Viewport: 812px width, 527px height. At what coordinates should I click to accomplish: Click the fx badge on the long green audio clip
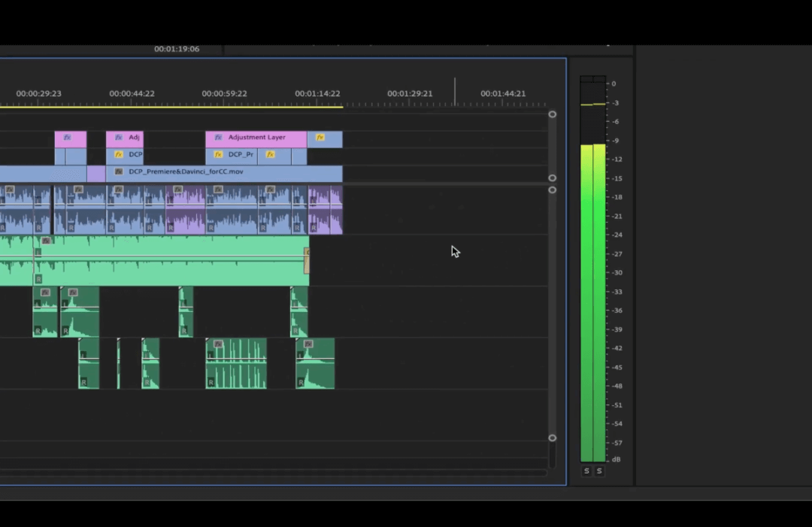45,241
